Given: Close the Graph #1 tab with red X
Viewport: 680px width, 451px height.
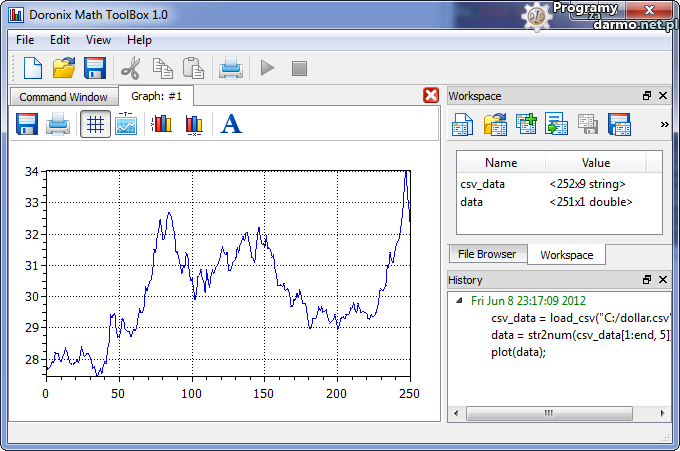Looking at the screenshot, I should point(431,95).
